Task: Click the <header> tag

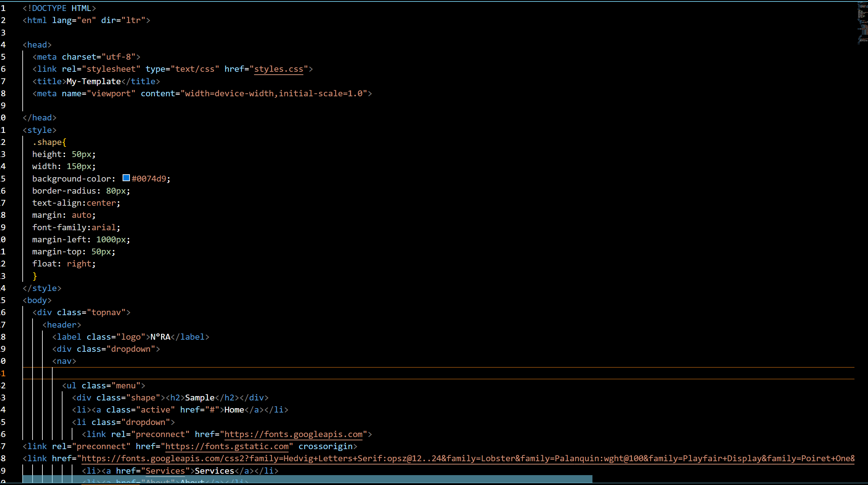Action: (x=62, y=325)
